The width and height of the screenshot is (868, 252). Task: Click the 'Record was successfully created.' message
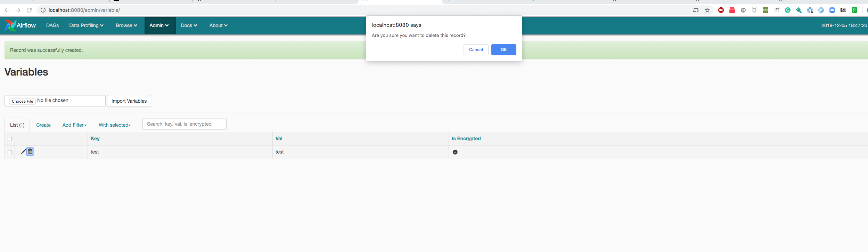pos(47,50)
